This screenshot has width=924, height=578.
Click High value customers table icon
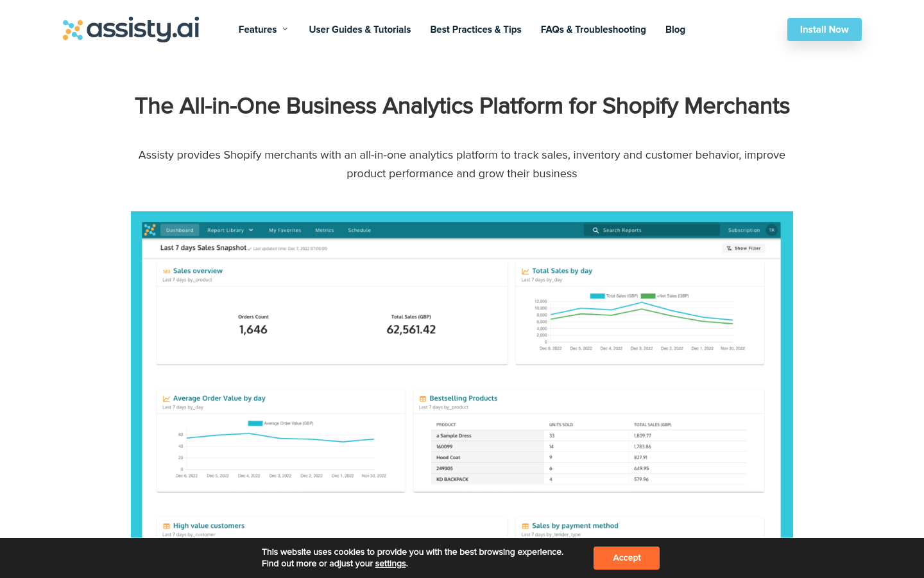click(x=166, y=526)
